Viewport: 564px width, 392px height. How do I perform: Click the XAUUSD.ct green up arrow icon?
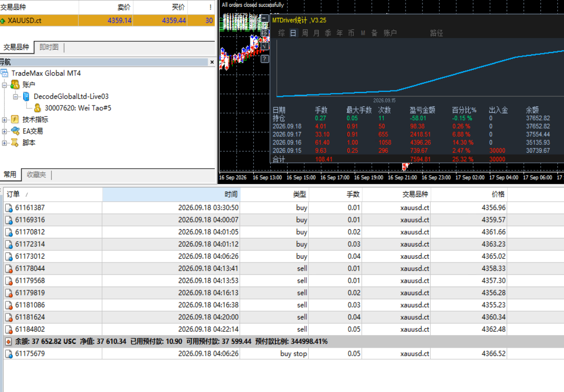pyautogui.click(x=3, y=21)
